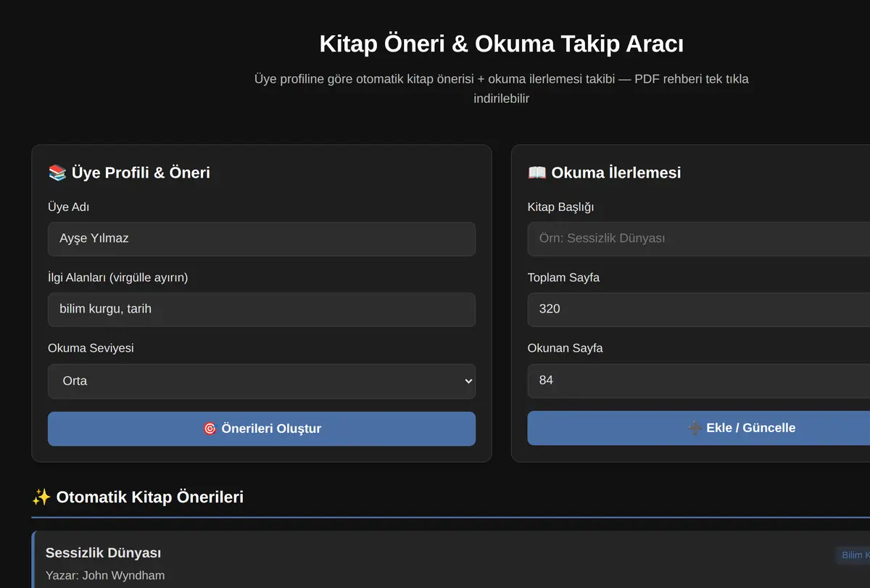Click the tag badge on the Sessizlik Dünyası card
The height and width of the screenshot is (588, 870).
point(853,555)
